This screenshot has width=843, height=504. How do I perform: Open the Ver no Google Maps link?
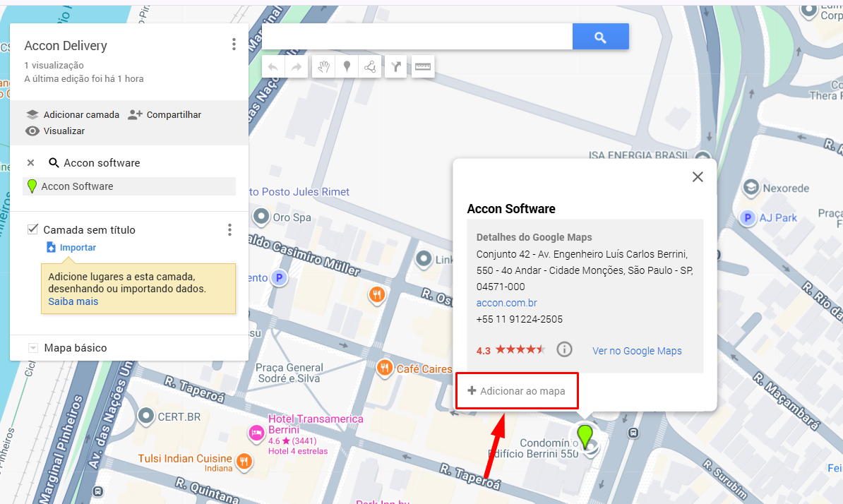637,351
